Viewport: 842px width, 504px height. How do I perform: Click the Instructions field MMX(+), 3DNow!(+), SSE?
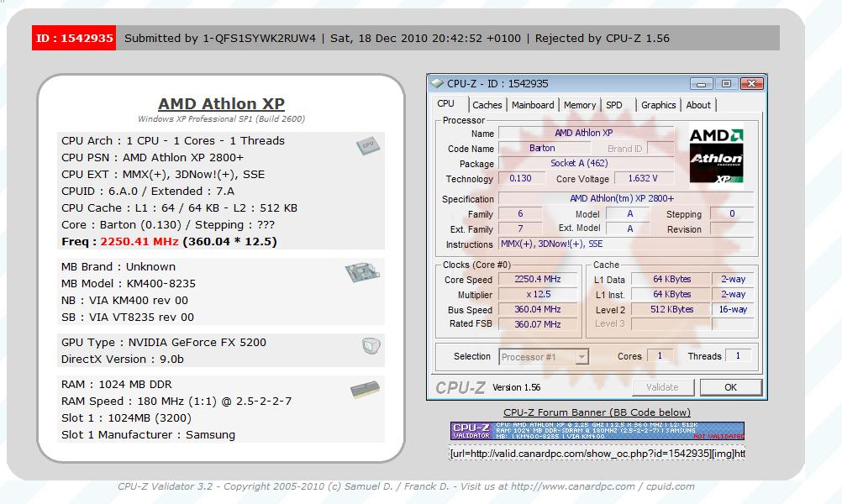click(625, 244)
